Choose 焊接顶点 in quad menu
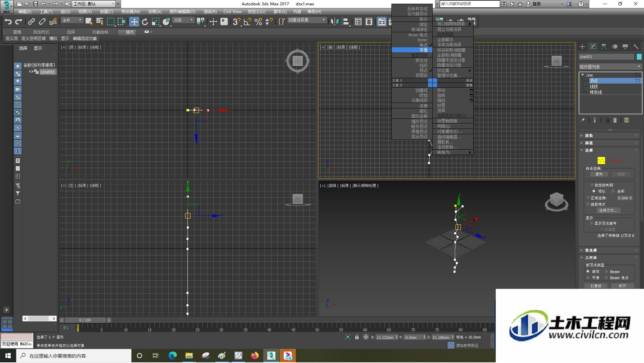Viewport: 644px width, 363px height. click(419, 132)
